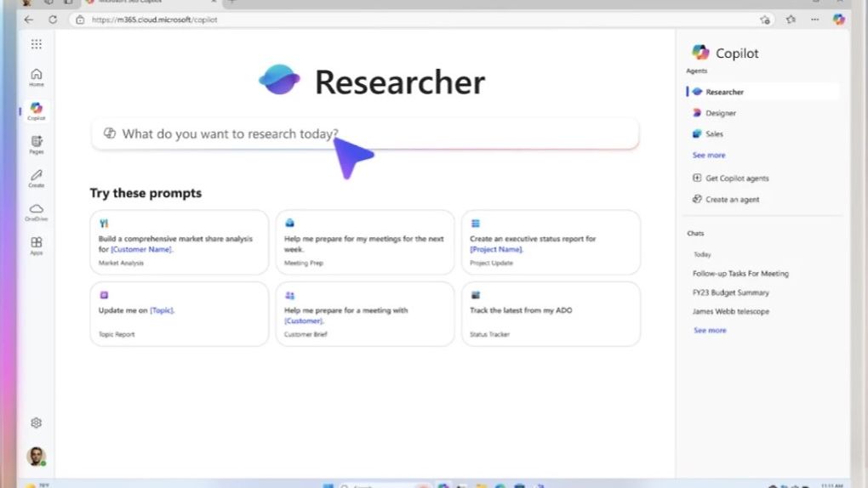Viewport: 868px width, 488px height.
Task: Expand chats list with See more
Action: (x=710, y=330)
